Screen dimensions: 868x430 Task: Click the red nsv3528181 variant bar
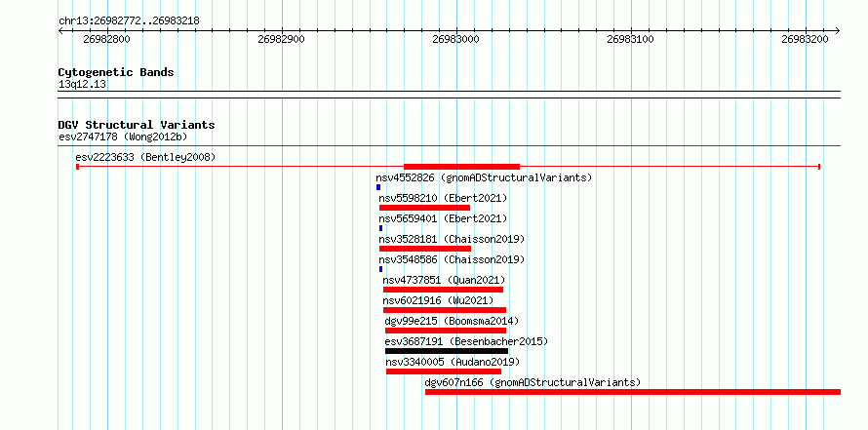point(425,249)
